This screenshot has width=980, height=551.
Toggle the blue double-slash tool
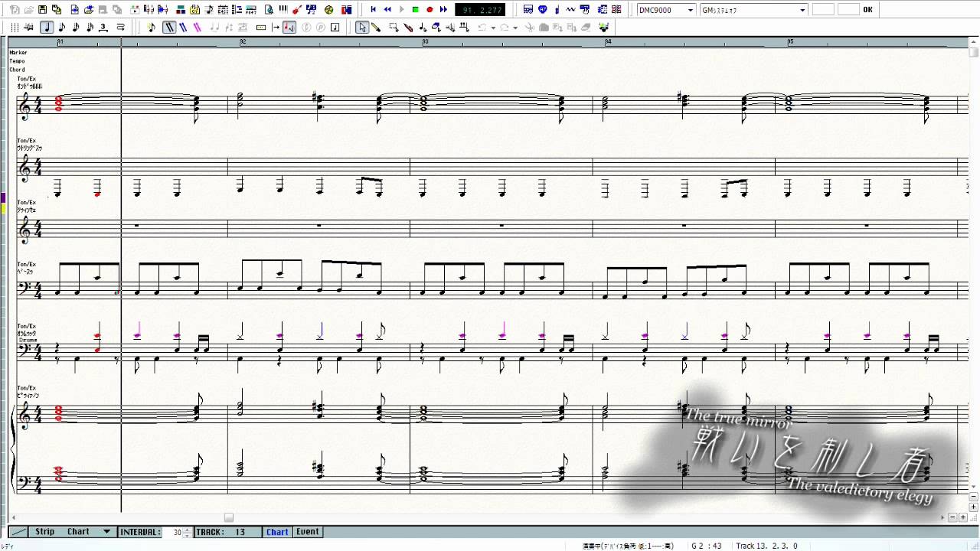tap(184, 28)
